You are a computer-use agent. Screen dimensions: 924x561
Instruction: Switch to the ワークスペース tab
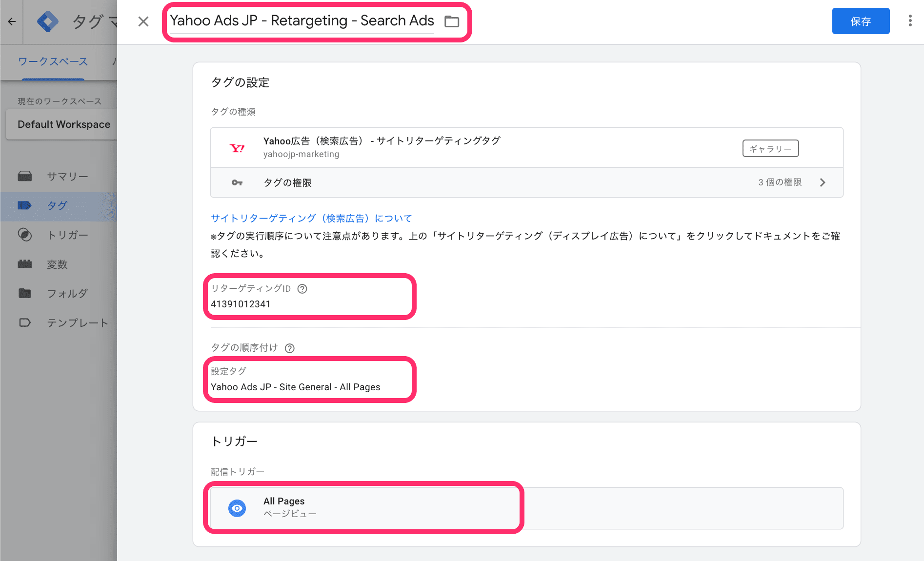pos(53,61)
